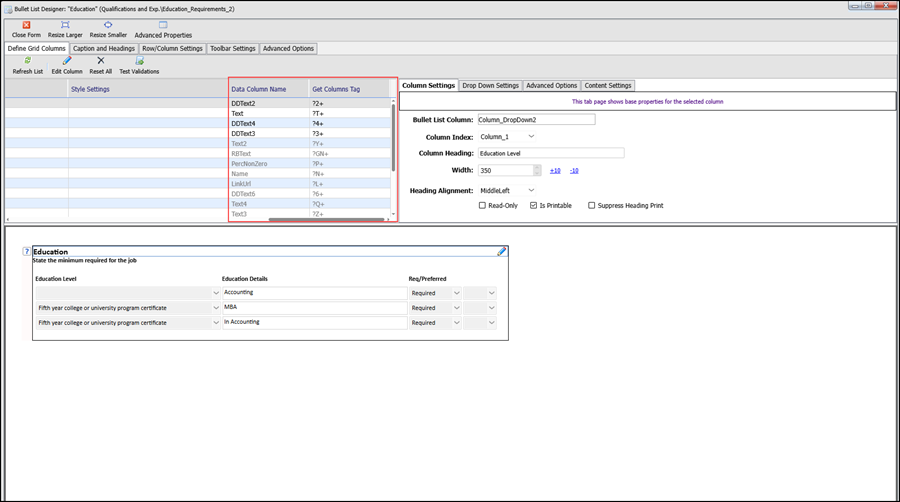
Task: Open the Education Level dropdown in the In Accounting row
Action: point(216,323)
